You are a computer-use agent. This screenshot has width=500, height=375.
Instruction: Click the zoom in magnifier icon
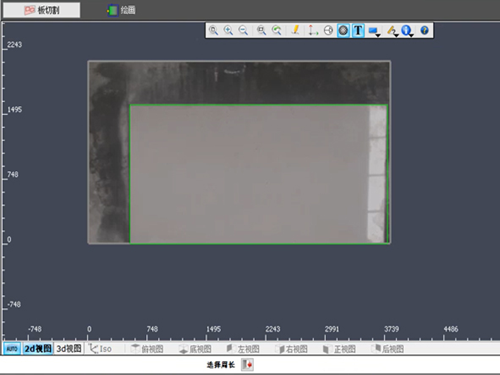[228, 31]
